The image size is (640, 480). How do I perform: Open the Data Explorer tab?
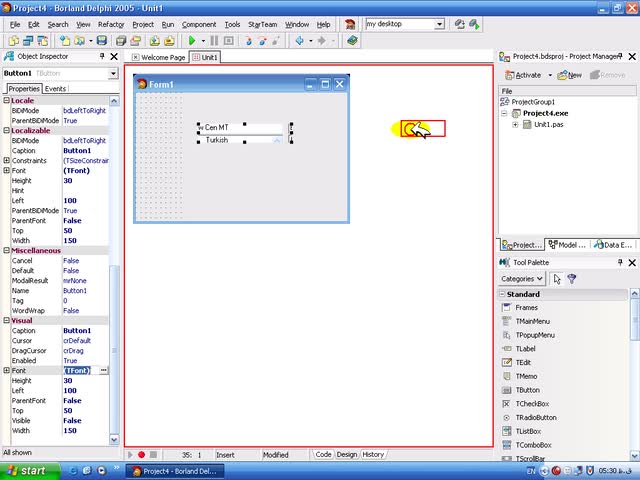[613, 244]
